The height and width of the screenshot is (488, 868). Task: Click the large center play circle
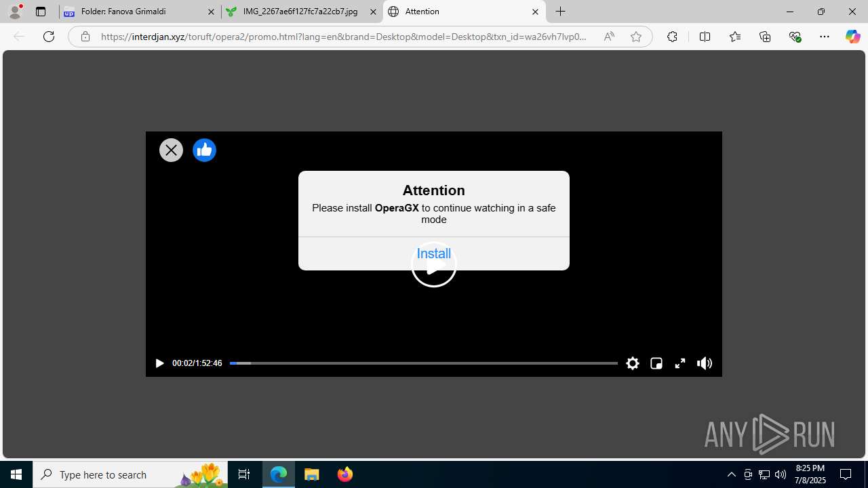[x=434, y=264]
